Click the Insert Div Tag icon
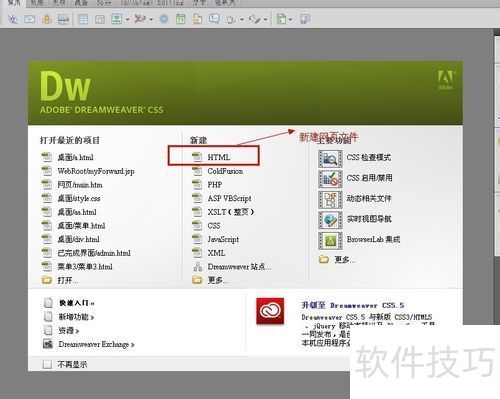 (x=100, y=19)
